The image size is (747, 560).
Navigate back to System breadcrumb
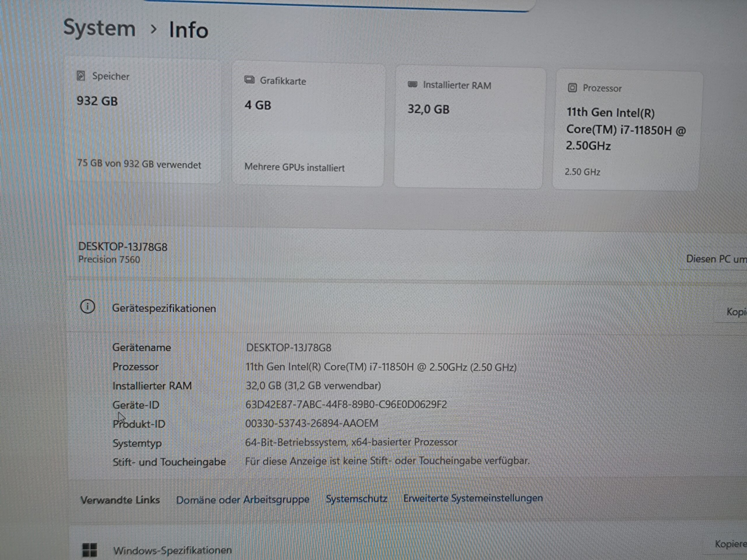99,28
